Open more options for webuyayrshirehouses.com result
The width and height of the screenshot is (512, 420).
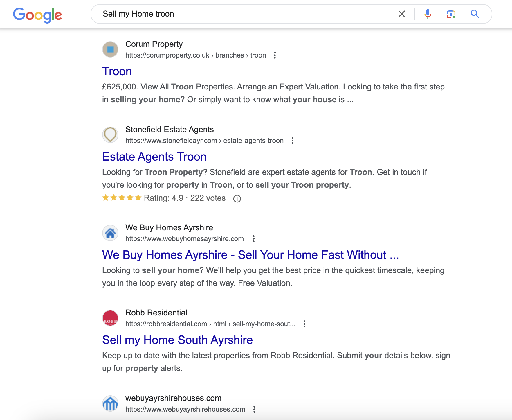(254, 409)
